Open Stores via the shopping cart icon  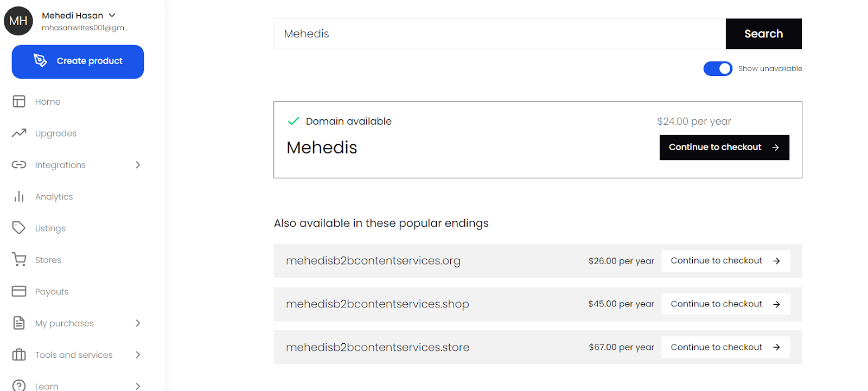tap(19, 259)
